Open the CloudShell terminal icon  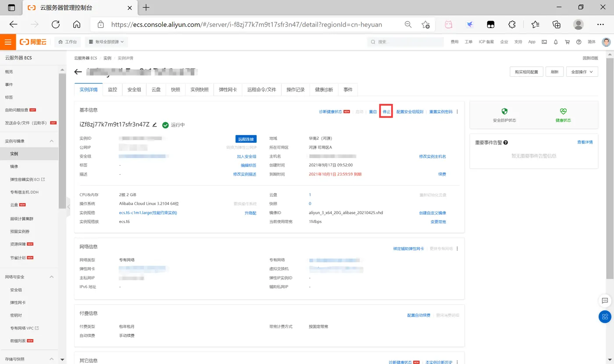544,42
